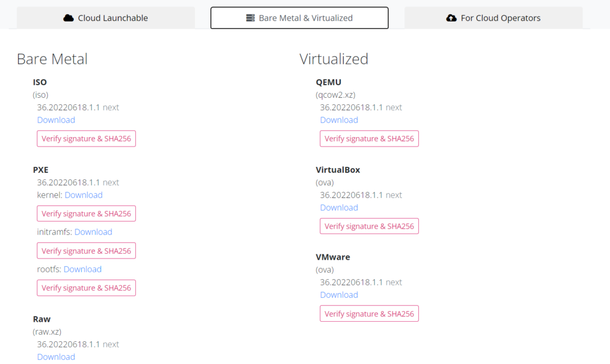Click version 36.20220618.1.1 under QEMU
Image resolution: width=610 pixels, height=364 pixels.
pos(351,107)
